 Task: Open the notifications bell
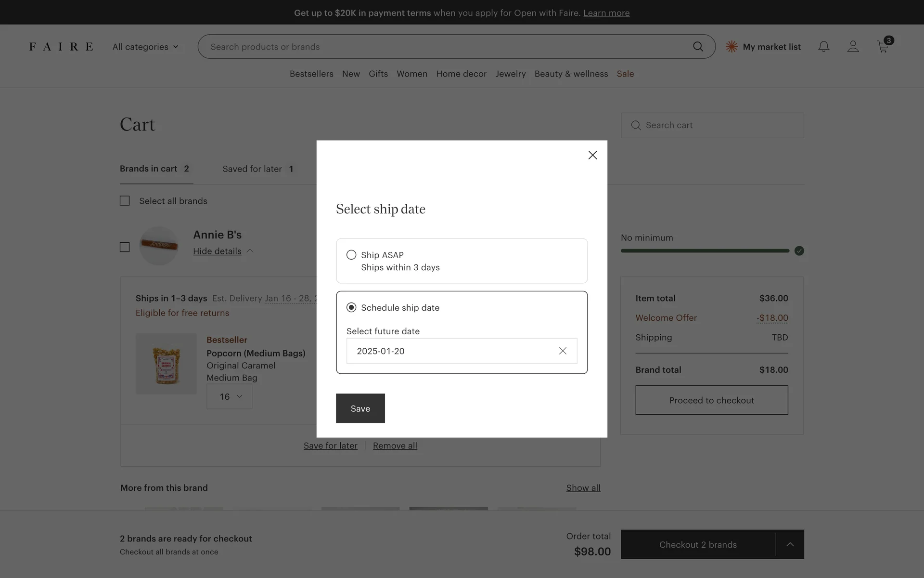(x=823, y=47)
